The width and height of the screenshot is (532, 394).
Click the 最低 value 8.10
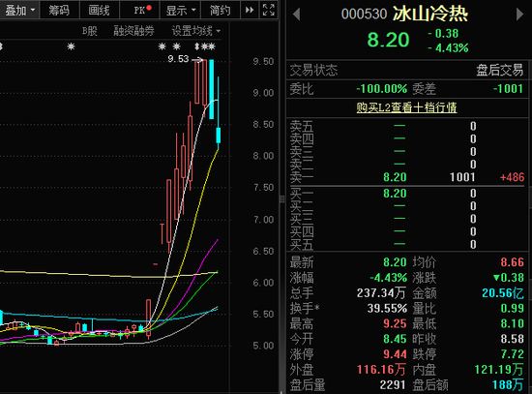click(x=513, y=323)
